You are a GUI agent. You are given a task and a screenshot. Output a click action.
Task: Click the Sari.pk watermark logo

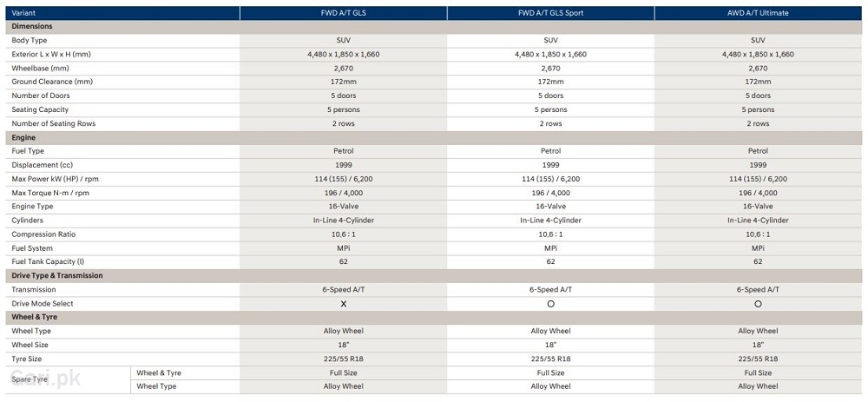pyautogui.click(x=45, y=379)
